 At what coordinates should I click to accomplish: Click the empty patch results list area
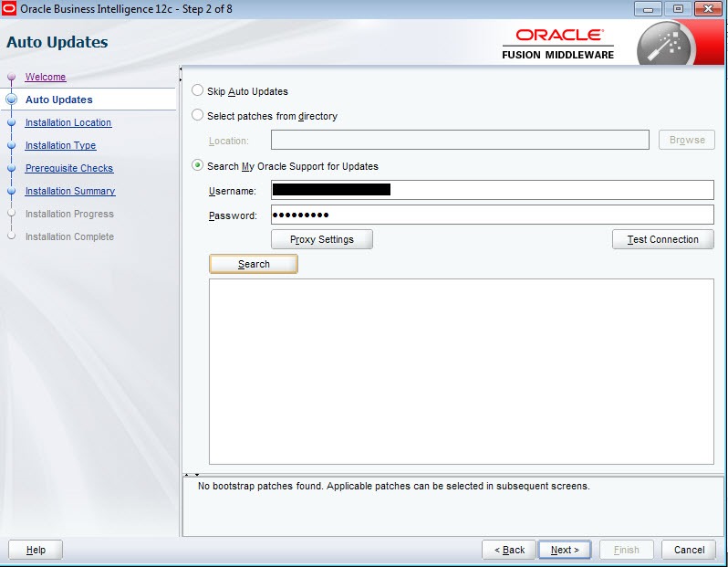point(461,372)
